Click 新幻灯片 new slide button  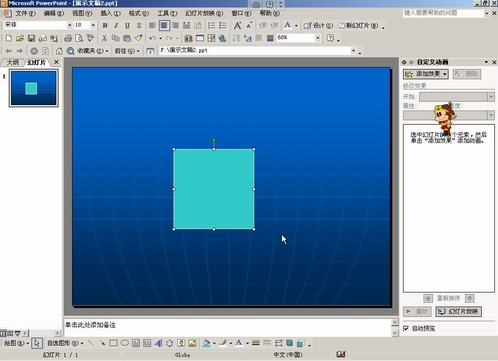pyautogui.click(x=359, y=25)
